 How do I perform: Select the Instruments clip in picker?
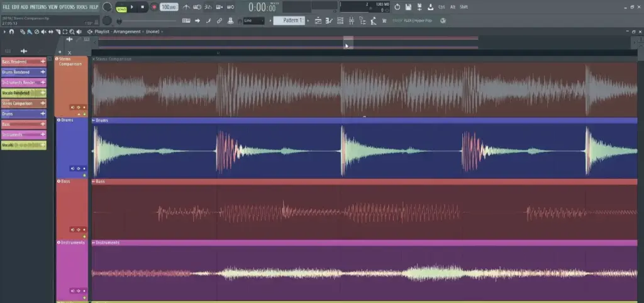pyautogui.click(x=24, y=134)
